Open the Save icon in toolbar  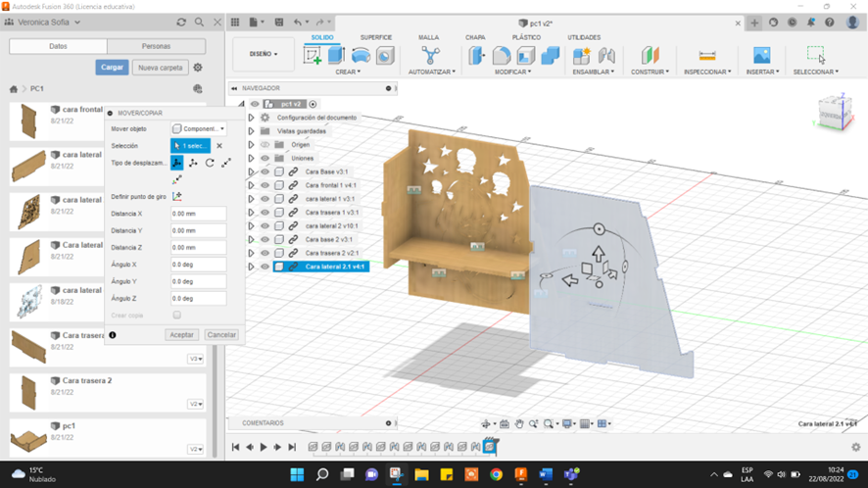pyautogui.click(x=279, y=23)
